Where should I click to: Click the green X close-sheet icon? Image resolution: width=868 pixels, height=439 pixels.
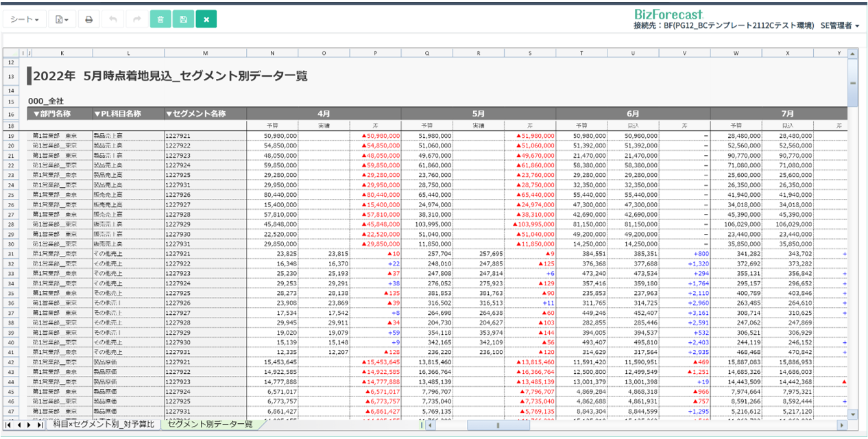click(x=206, y=19)
